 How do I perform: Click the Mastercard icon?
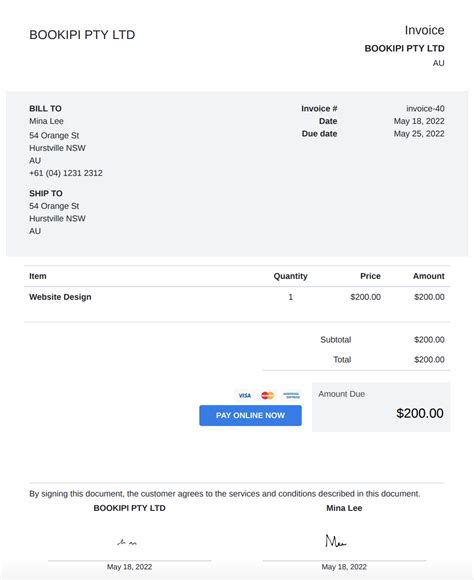(x=268, y=395)
